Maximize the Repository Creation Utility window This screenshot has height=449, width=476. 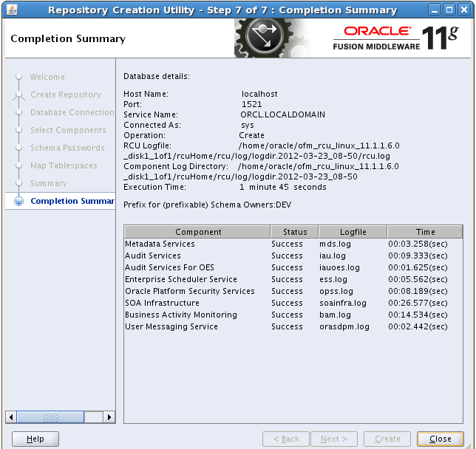tap(449, 10)
